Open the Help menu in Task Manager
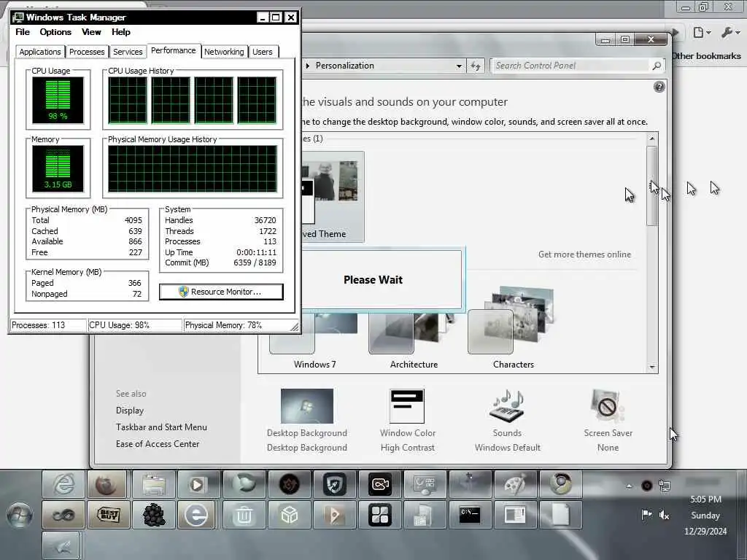The width and height of the screenshot is (747, 560). coord(121,32)
